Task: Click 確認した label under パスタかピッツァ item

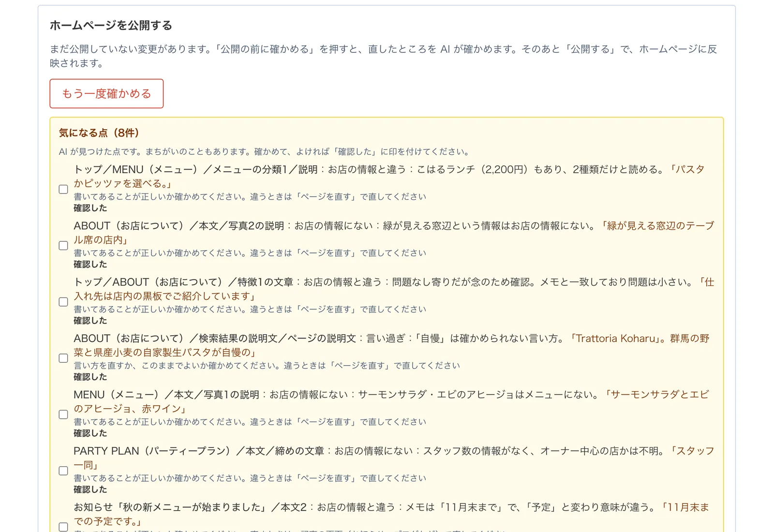Action: tap(90, 208)
